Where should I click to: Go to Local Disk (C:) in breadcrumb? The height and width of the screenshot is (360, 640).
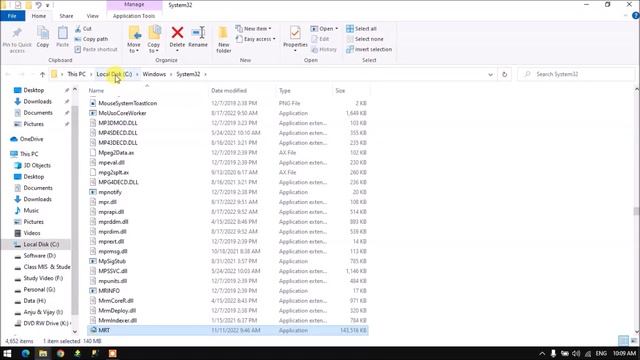point(114,74)
